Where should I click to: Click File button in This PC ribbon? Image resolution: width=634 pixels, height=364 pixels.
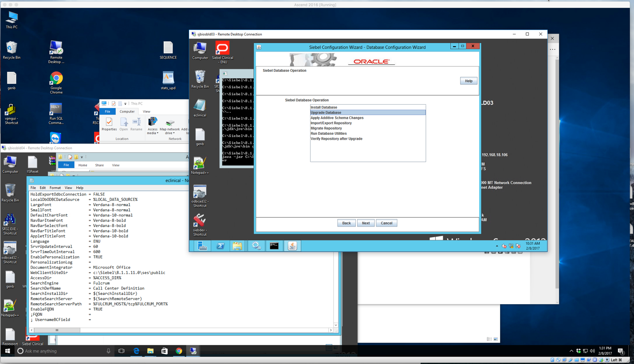(x=107, y=112)
